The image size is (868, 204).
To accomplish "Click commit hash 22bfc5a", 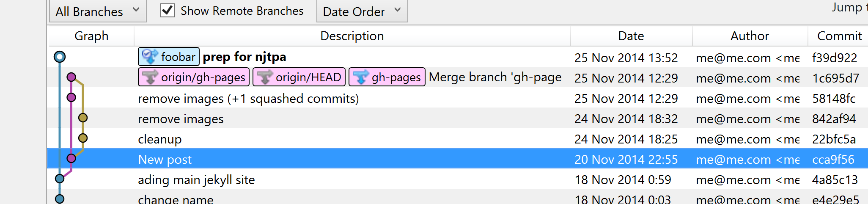I will [834, 139].
